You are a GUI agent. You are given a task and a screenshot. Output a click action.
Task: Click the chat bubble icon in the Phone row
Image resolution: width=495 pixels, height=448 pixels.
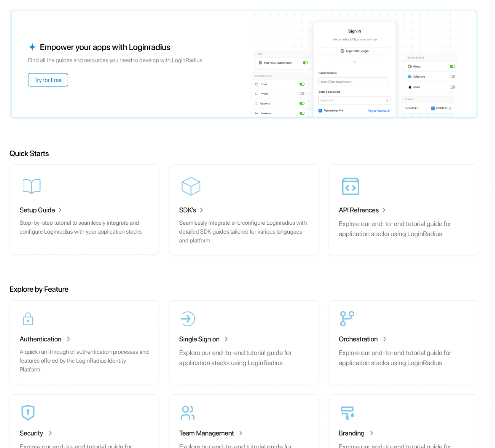coord(257,94)
